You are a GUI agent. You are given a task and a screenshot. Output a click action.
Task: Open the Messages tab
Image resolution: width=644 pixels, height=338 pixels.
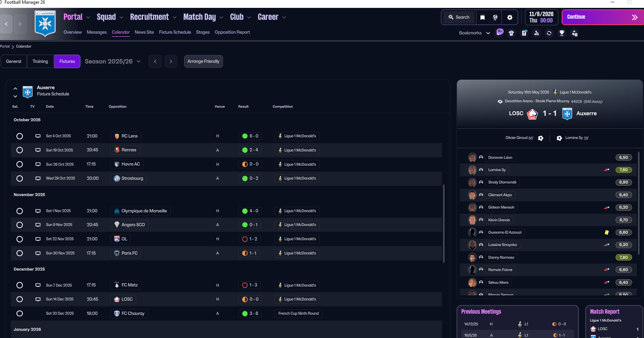[x=97, y=32]
